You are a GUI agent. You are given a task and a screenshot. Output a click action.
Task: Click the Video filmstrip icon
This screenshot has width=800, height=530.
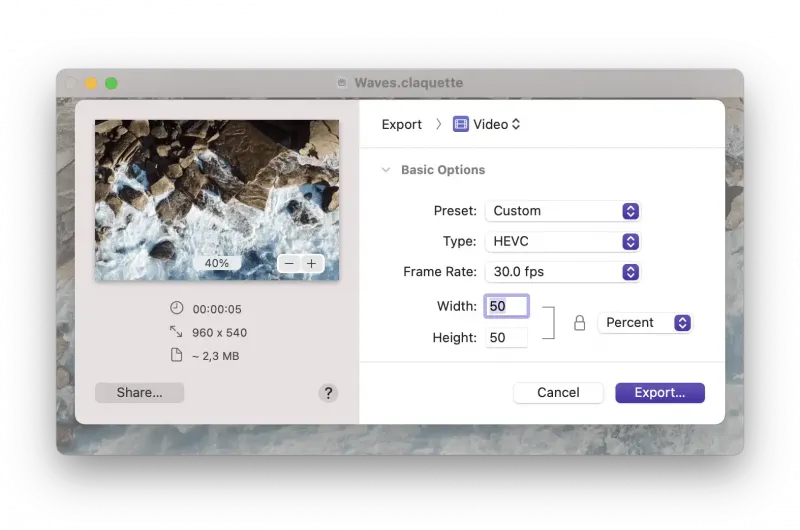[x=461, y=124]
